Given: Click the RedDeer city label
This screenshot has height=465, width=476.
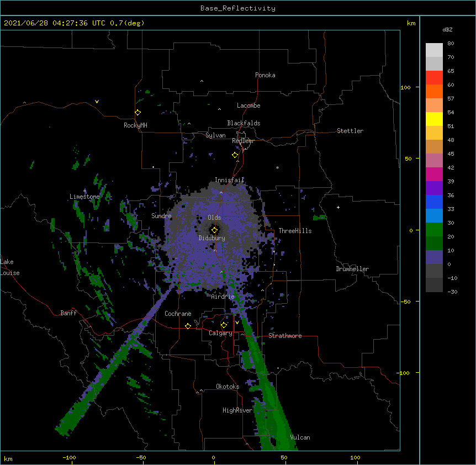Looking at the screenshot, I should (243, 141).
